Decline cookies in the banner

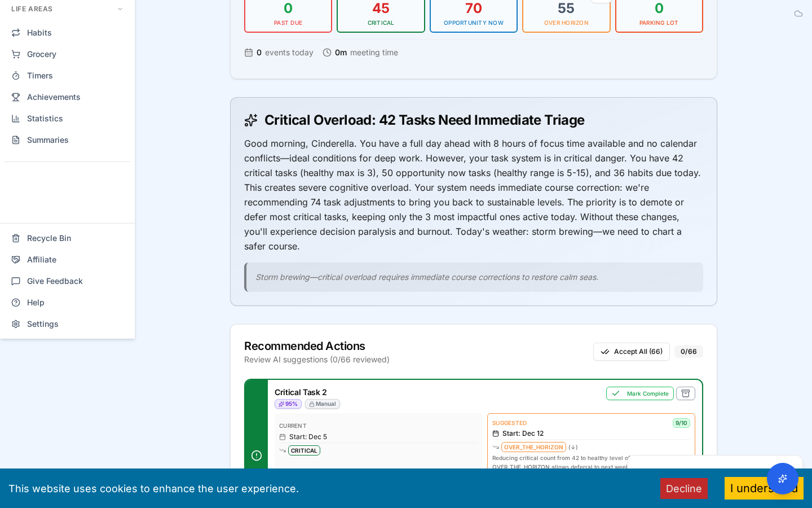(684, 489)
